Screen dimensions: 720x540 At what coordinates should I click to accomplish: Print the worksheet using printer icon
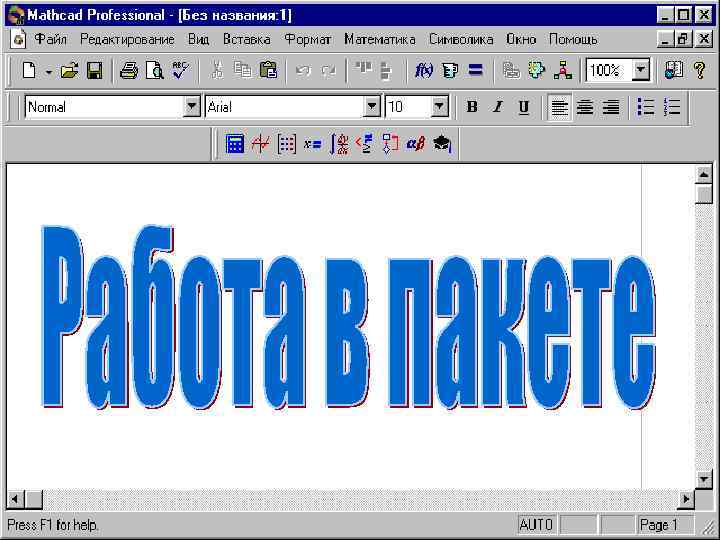(x=129, y=71)
